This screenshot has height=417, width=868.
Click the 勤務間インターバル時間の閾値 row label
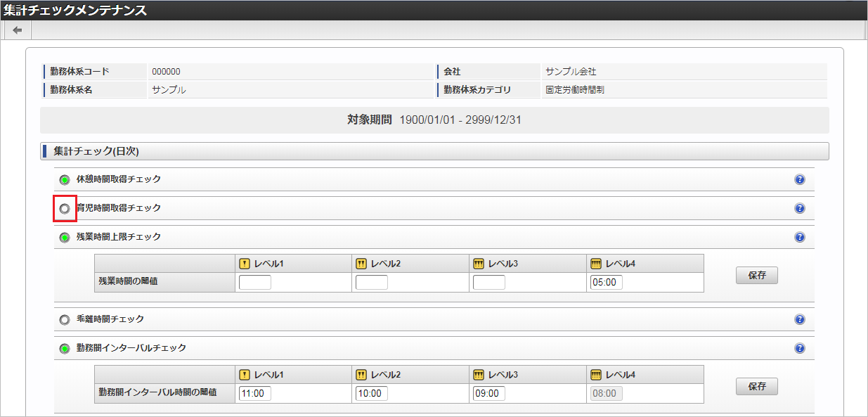[157, 392]
